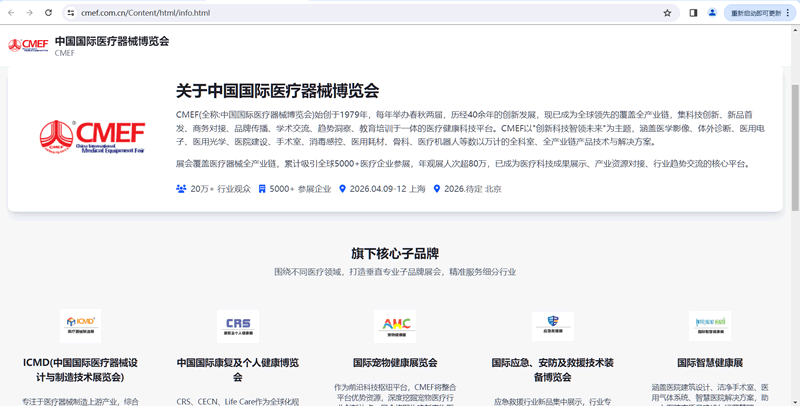Click the browser back arrow
The width and height of the screenshot is (800, 406).
point(11,13)
